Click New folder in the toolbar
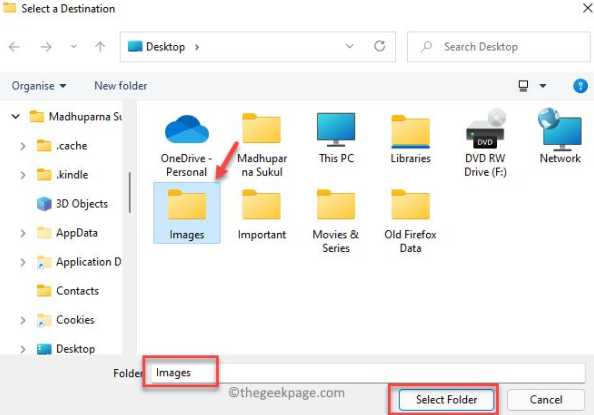 120,86
